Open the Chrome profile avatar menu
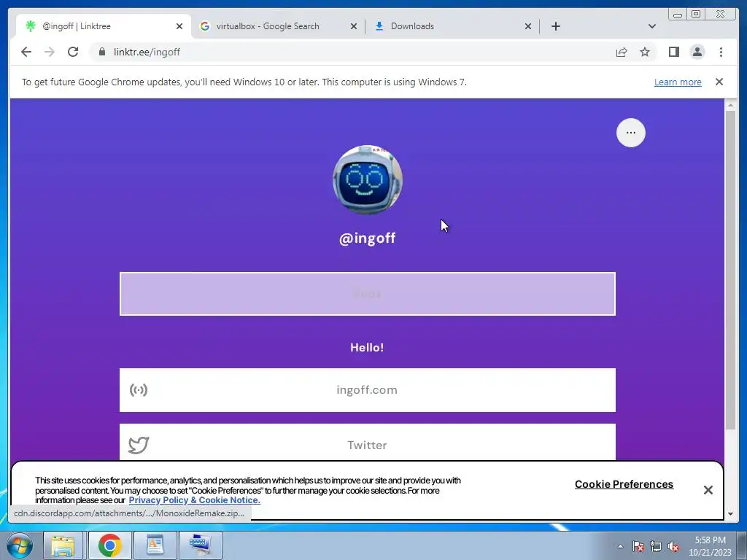747x560 pixels. [697, 52]
